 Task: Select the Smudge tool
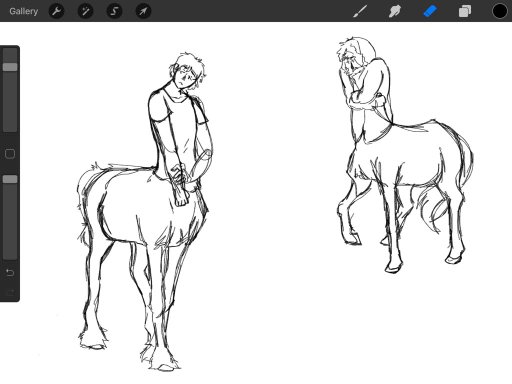click(395, 11)
